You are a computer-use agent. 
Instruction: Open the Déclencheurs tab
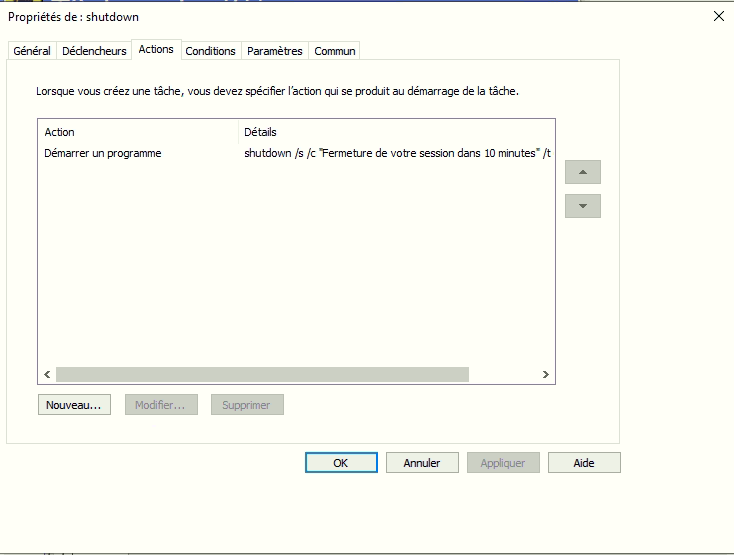pos(94,51)
